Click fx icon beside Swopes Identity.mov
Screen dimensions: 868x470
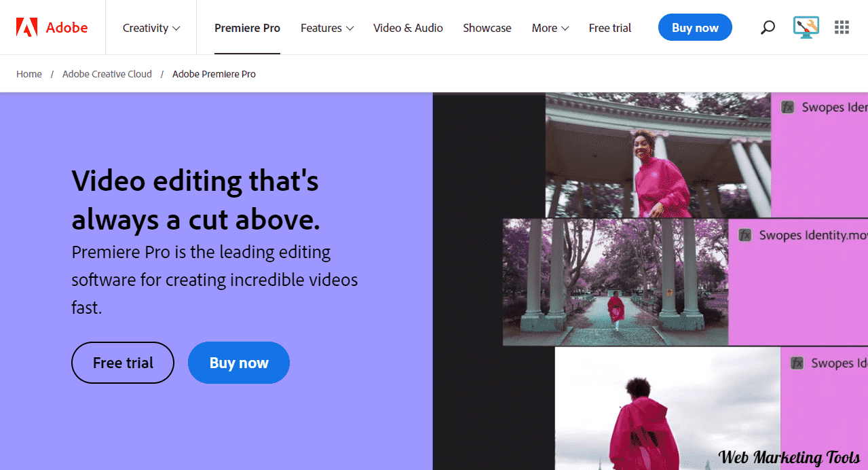point(745,235)
